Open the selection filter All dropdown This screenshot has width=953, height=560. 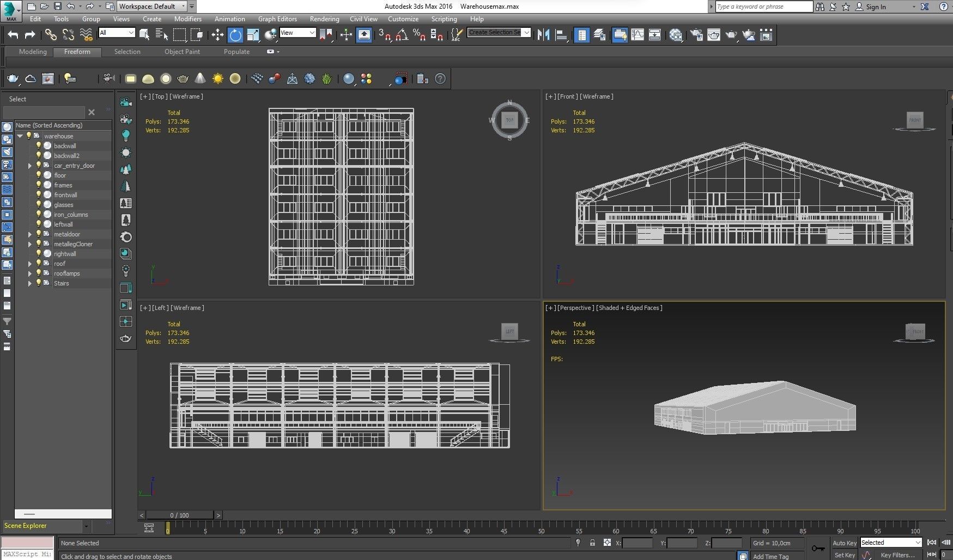point(117,33)
